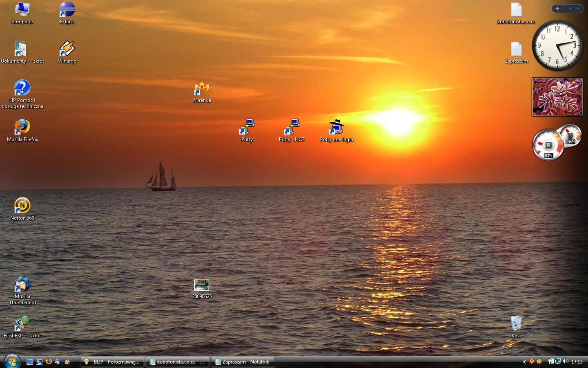Select the FlashFXP — skrót shortcut
Image resolution: width=588 pixels, height=368 pixels.
point(22,327)
